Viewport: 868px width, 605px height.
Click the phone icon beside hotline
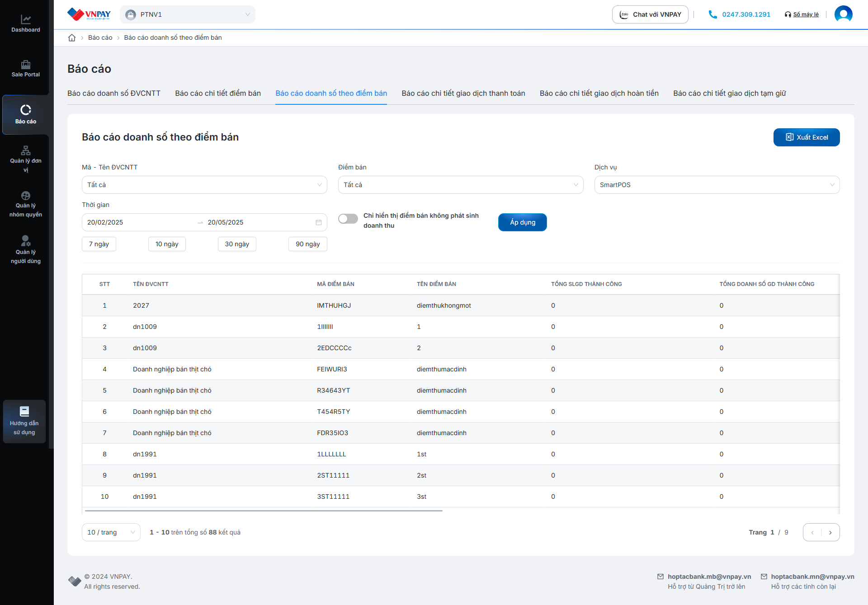pyautogui.click(x=712, y=14)
